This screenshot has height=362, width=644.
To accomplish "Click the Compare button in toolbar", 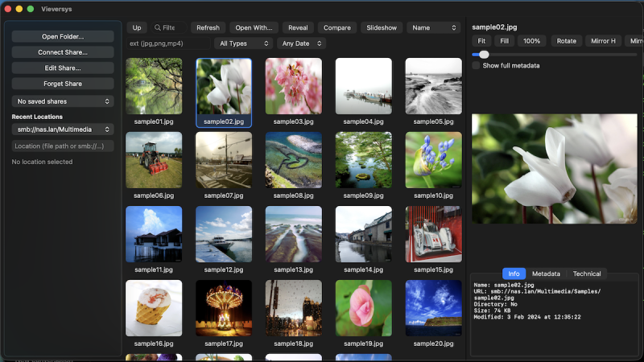I will click(x=337, y=27).
